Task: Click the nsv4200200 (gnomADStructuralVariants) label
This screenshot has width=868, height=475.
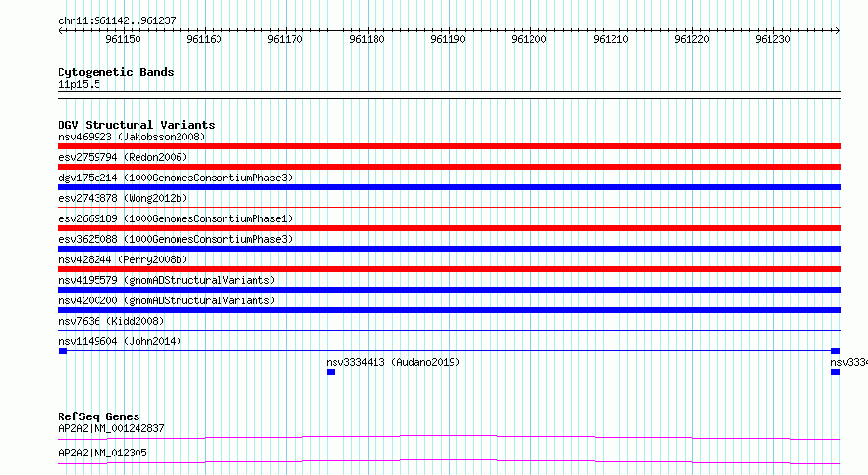Action: [x=167, y=300]
